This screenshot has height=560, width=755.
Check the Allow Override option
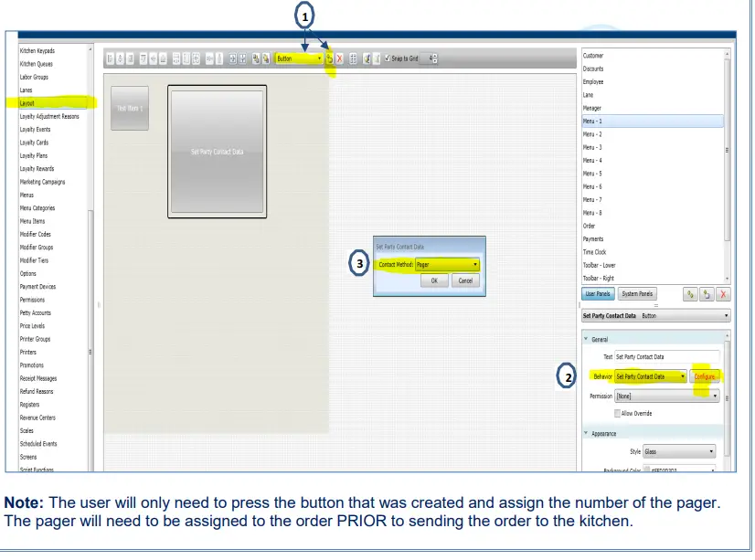click(617, 413)
